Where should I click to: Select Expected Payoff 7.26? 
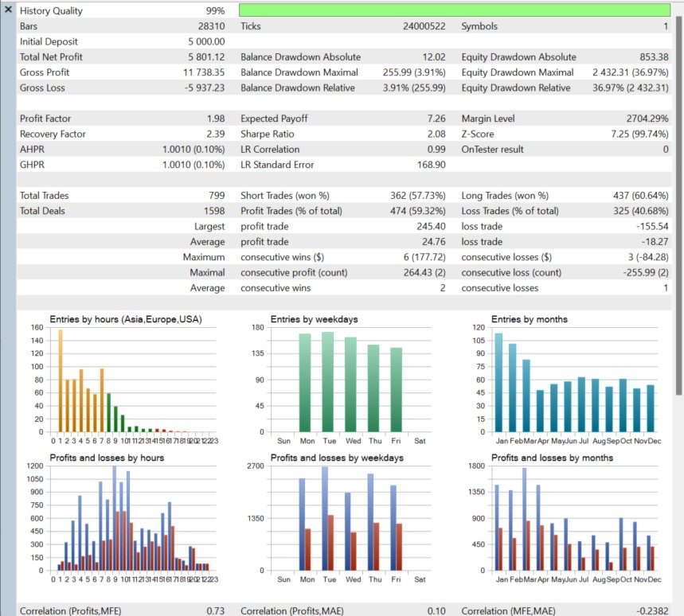point(436,119)
